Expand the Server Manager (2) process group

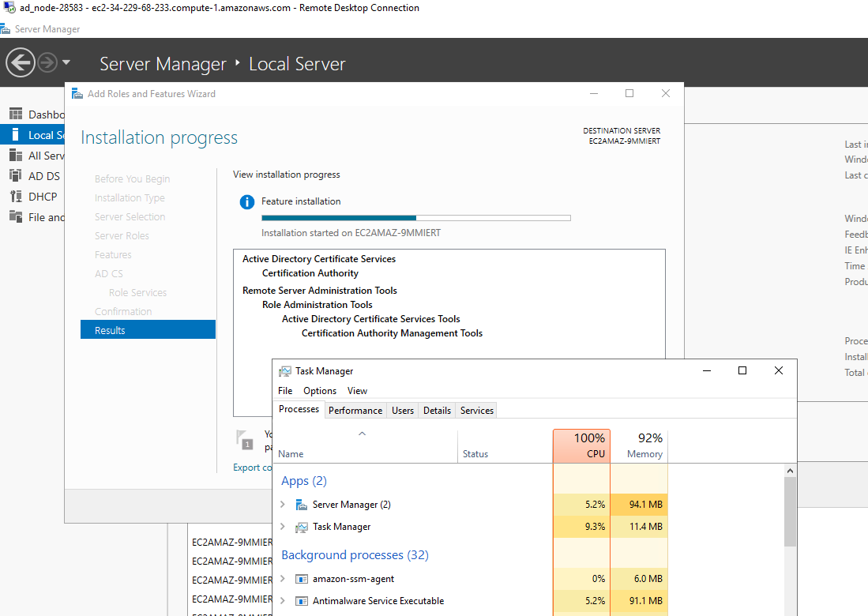click(283, 504)
